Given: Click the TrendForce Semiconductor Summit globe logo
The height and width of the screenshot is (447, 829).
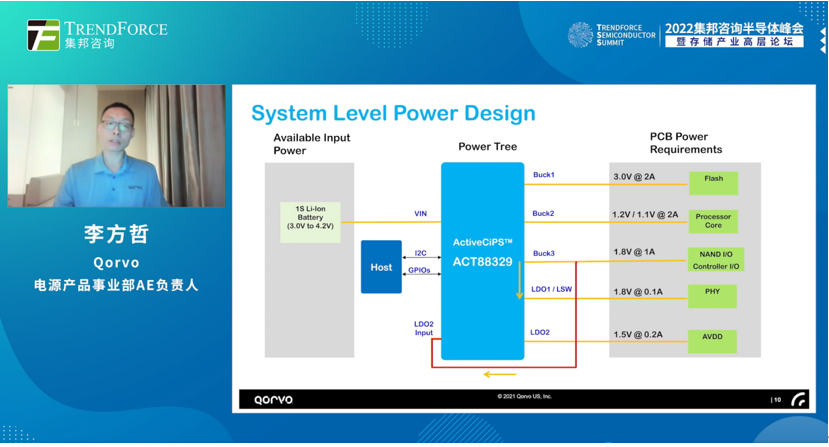Looking at the screenshot, I should (580, 35).
